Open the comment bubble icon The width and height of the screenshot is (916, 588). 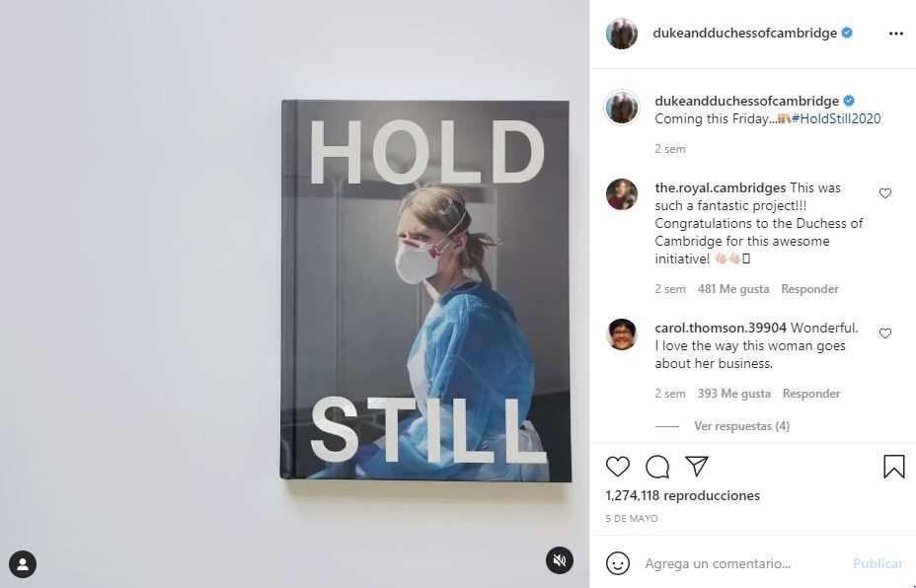[x=657, y=467]
